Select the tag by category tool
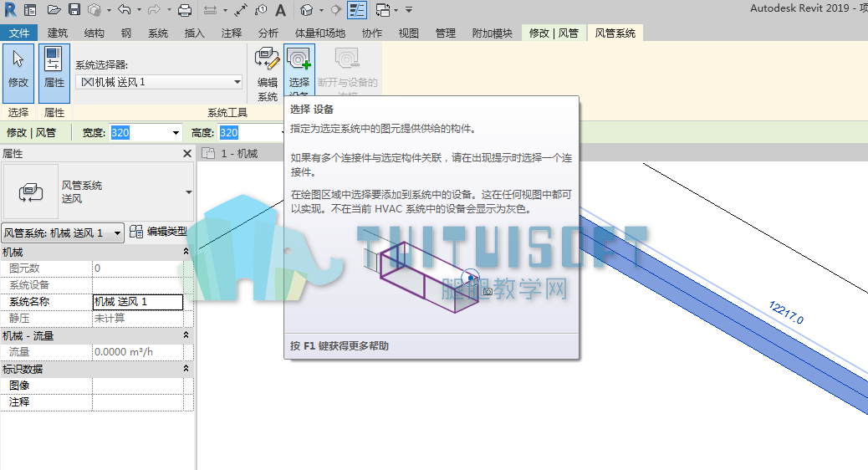This screenshot has width=868, height=470. pos(261,10)
